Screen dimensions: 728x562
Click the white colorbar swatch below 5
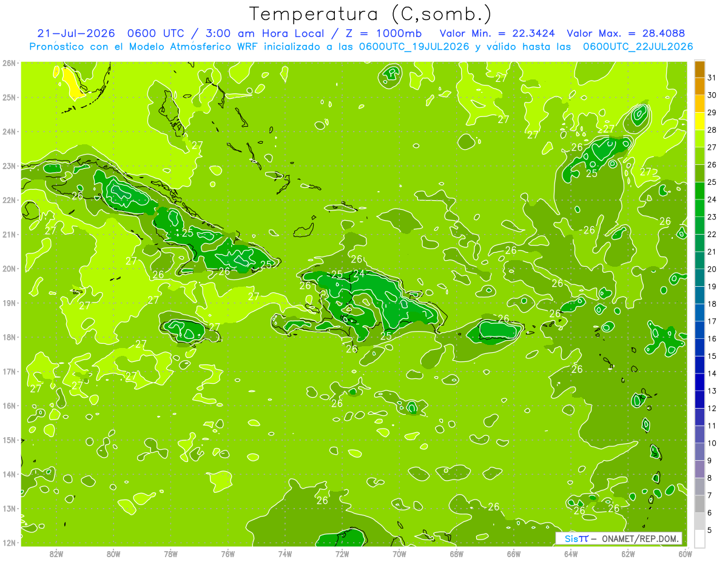tap(699, 538)
